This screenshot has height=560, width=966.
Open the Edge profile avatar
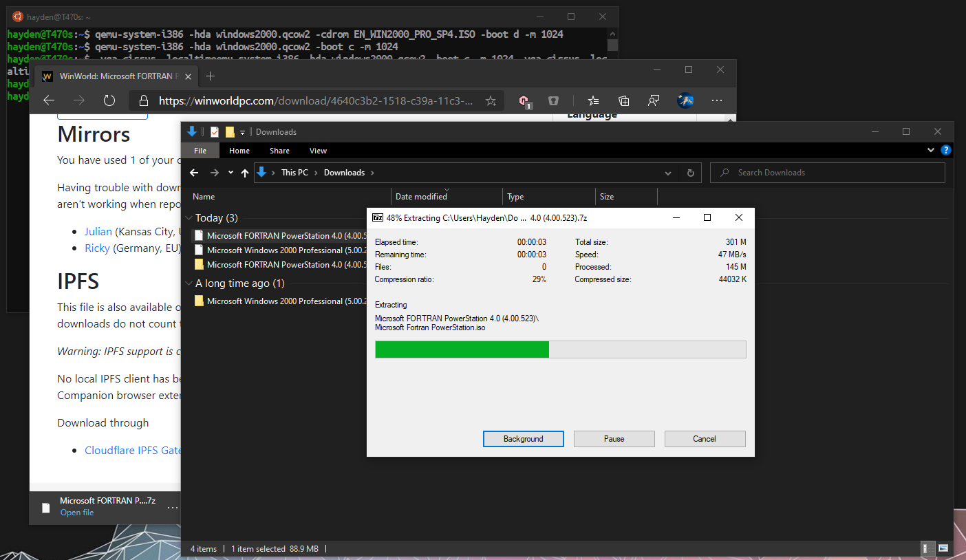click(x=685, y=100)
